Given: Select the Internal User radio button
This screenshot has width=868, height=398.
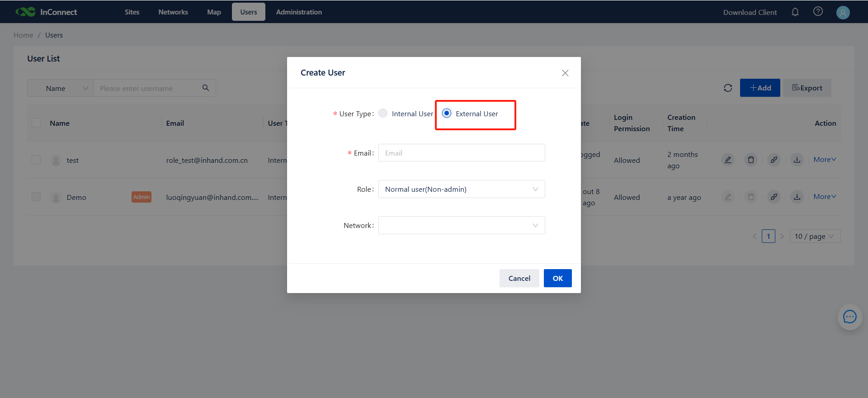Looking at the screenshot, I should pyautogui.click(x=383, y=114).
